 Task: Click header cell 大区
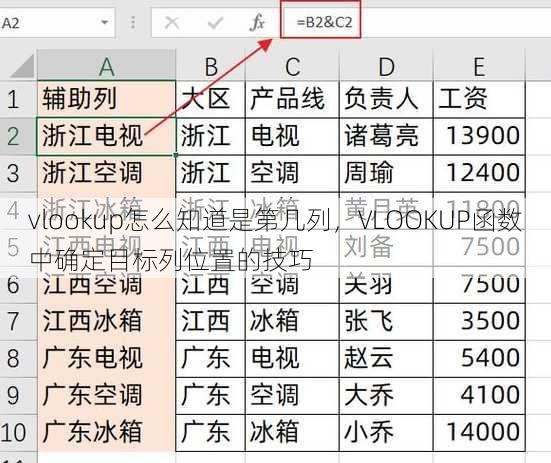click(x=210, y=99)
